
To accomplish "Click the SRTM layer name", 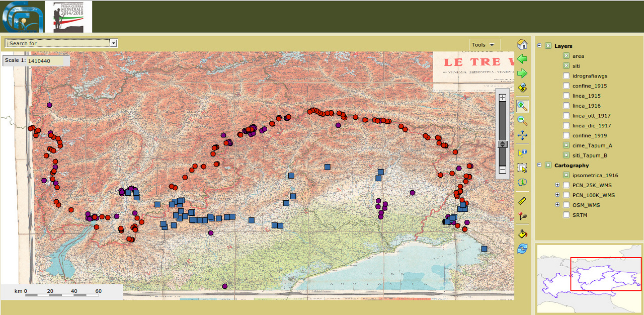I will pyautogui.click(x=580, y=215).
